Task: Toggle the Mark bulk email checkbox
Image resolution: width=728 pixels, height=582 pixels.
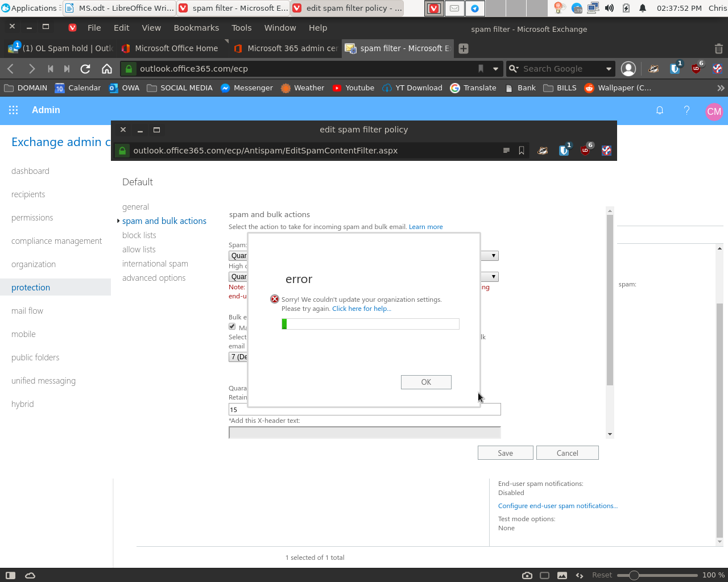Action: click(232, 326)
